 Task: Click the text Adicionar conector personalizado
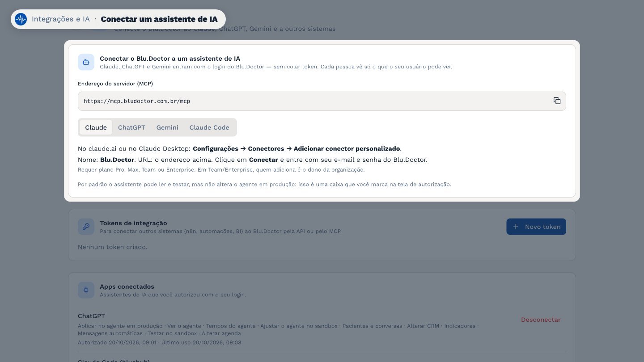click(x=347, y=148)
